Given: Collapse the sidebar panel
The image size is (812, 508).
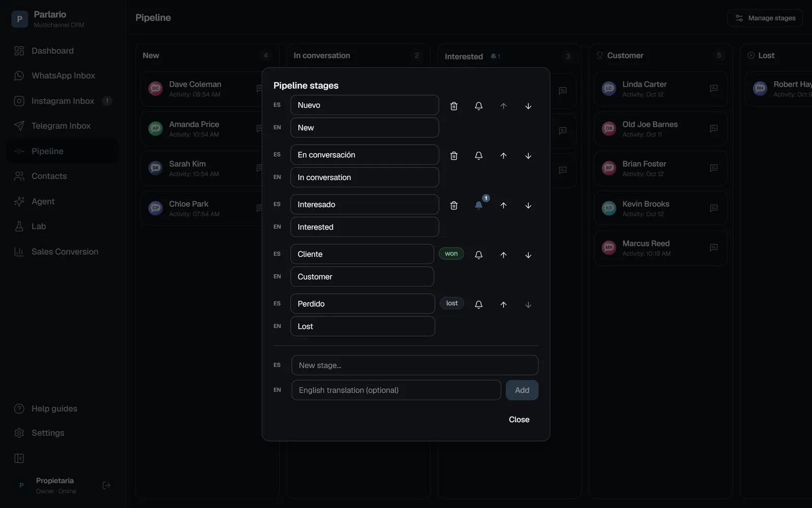Looking at the screenshot, I should (x=19, y=459).
